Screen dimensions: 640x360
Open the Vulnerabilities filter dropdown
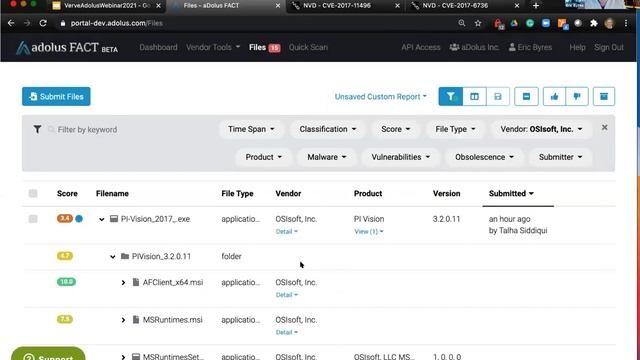click(x=400, y=157)
